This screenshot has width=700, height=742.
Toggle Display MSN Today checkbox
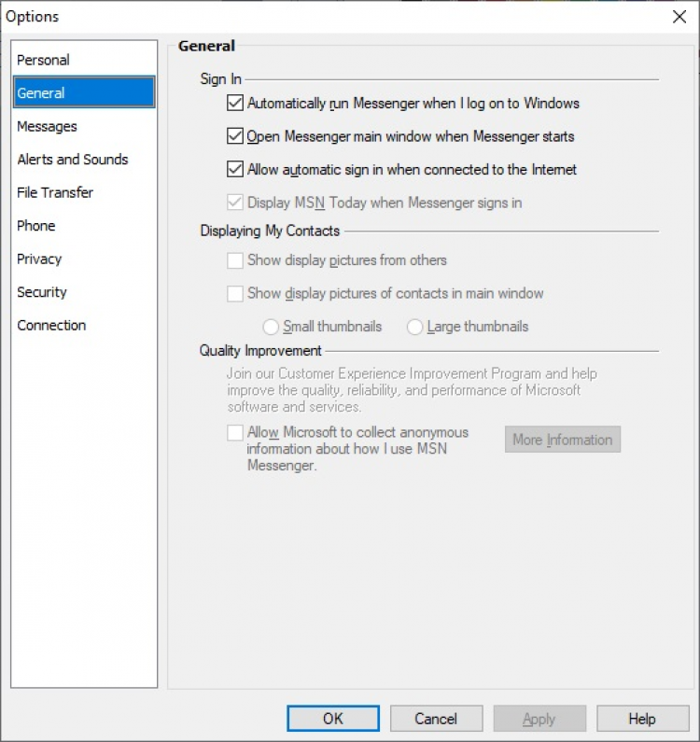pos(235,203)
